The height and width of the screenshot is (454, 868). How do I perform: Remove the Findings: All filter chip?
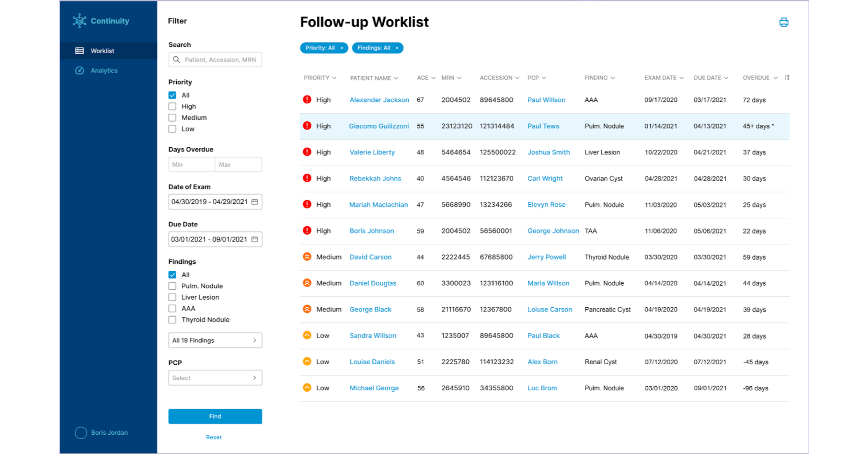click(x=397, y=48)
